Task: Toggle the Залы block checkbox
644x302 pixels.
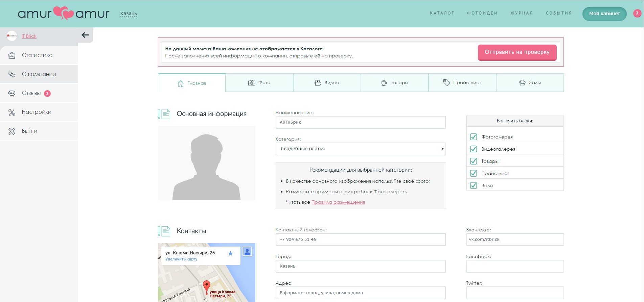Action: [x=474, y=185]
